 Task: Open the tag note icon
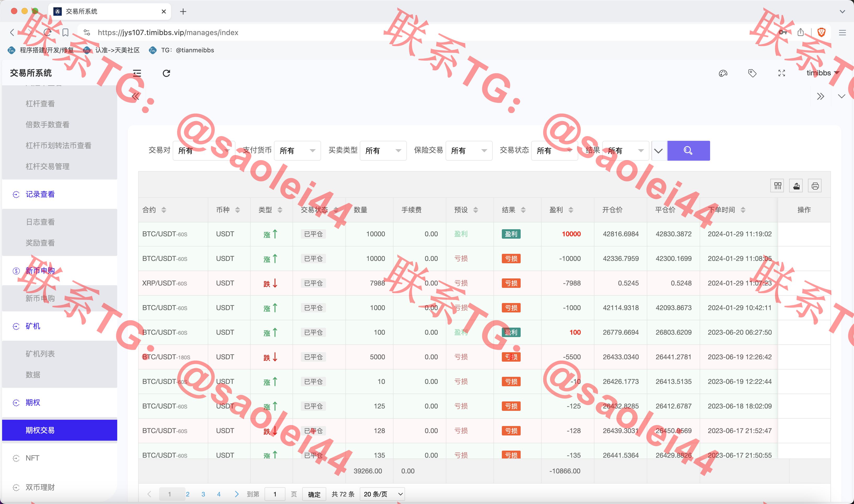752,73
